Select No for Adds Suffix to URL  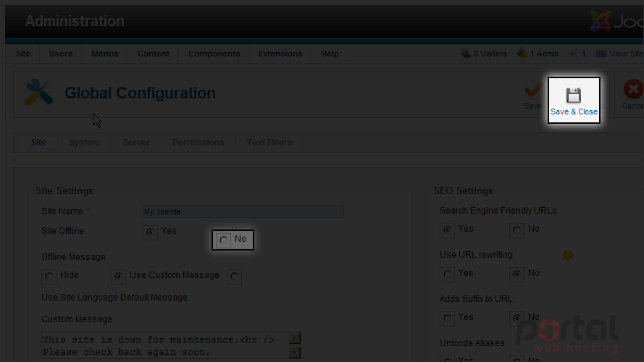pyautogui.click(x=517, y=319)
